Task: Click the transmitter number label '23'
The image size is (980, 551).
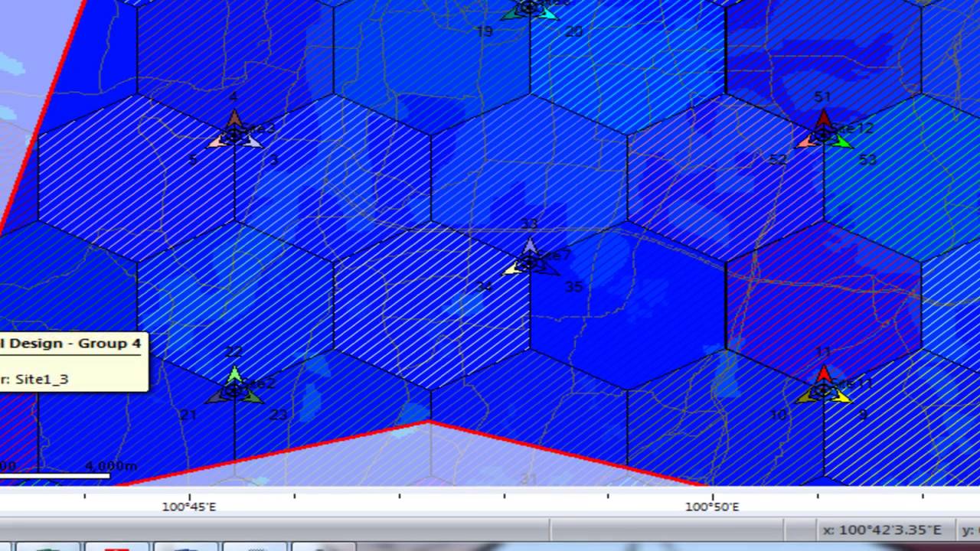Action: pyautogui.click(x=279, y=415)
